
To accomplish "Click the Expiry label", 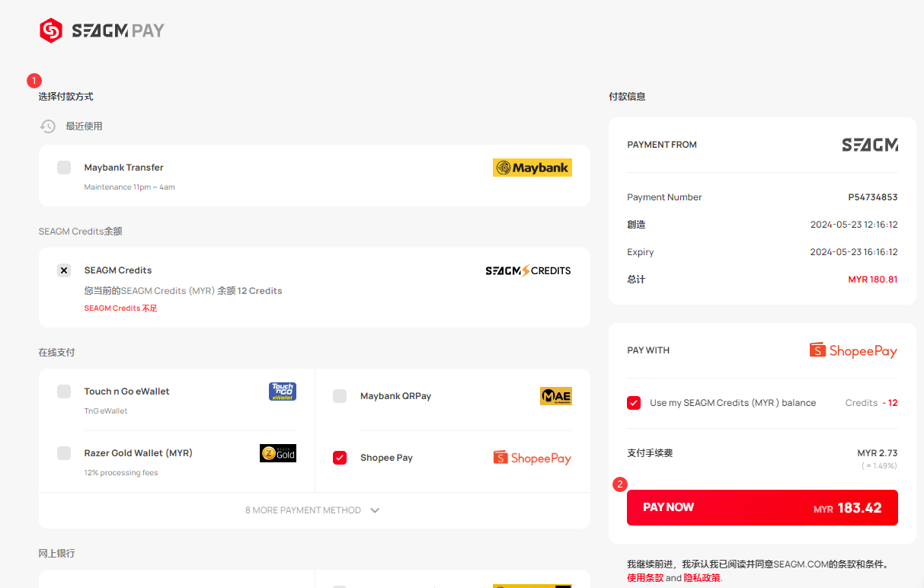I will coord(641,252).
